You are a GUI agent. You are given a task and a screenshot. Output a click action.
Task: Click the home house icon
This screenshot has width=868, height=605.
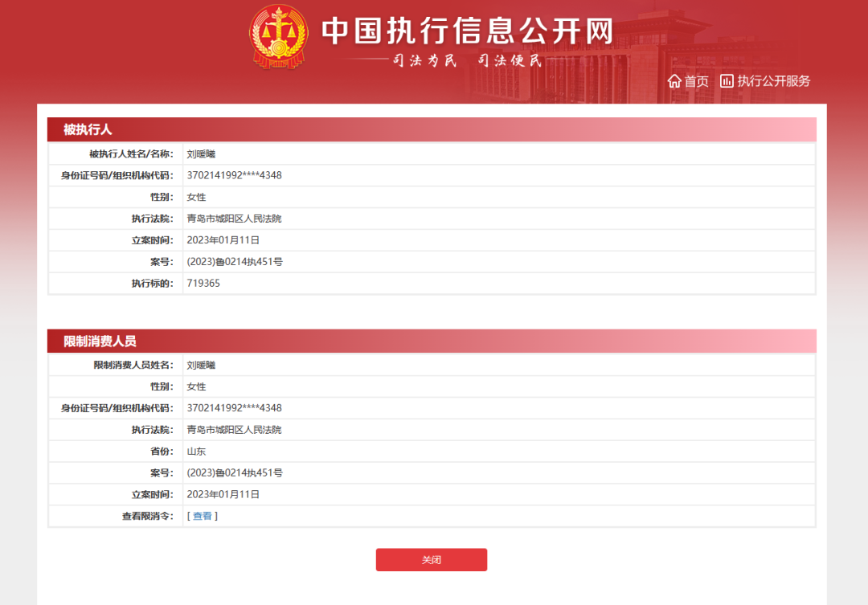pyautogui.click(x=674, y=81)
